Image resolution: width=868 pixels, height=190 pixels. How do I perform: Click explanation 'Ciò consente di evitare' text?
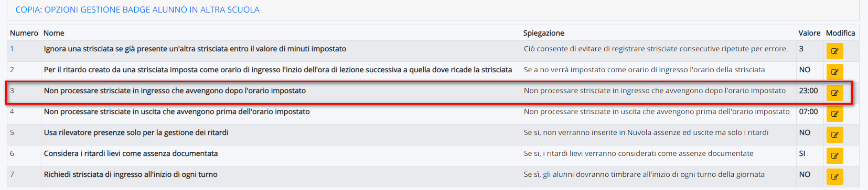click(x=656, y=49)
